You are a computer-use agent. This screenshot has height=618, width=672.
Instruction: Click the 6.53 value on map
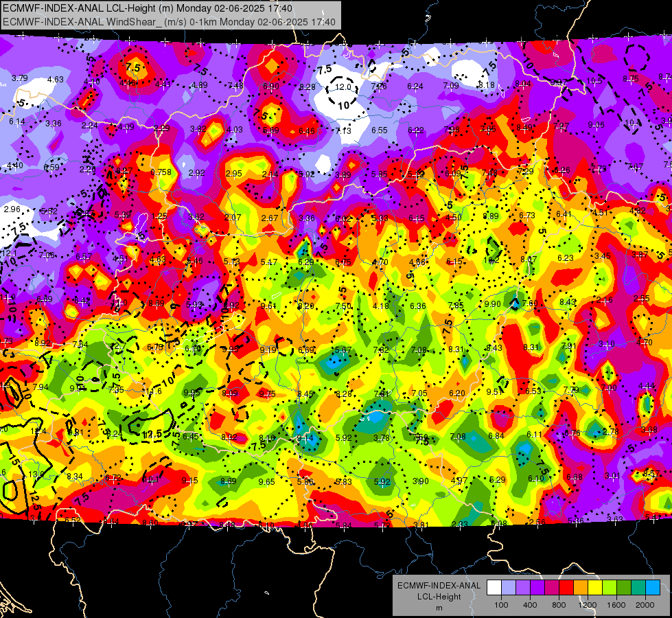tap(533, 391)
